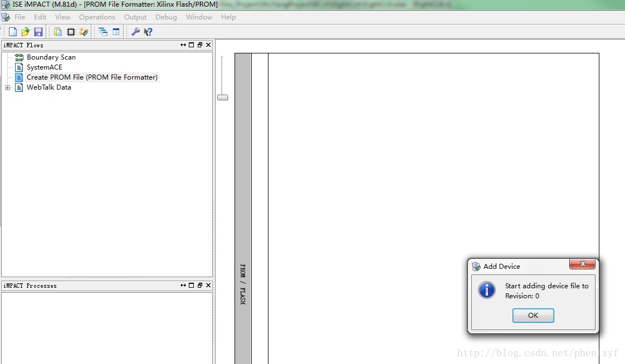Open the Help menu

click(x=228, y=17)
